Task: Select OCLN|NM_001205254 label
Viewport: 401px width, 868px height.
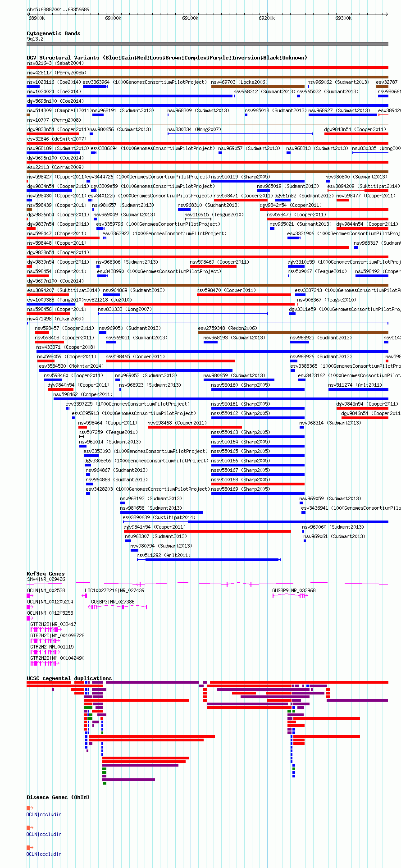Action: [x=50, y=602]
